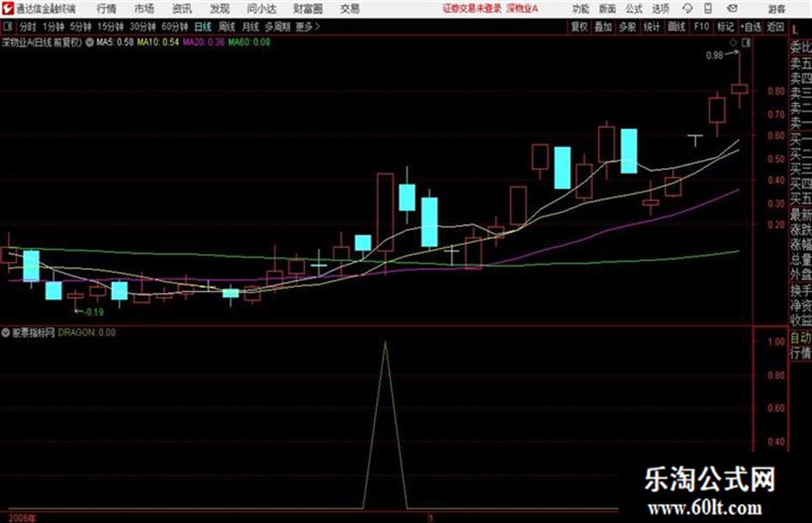Screen dimensions: 812x523
Task: Click the -0.19 low price label
Action: click(x=93, y=312)
